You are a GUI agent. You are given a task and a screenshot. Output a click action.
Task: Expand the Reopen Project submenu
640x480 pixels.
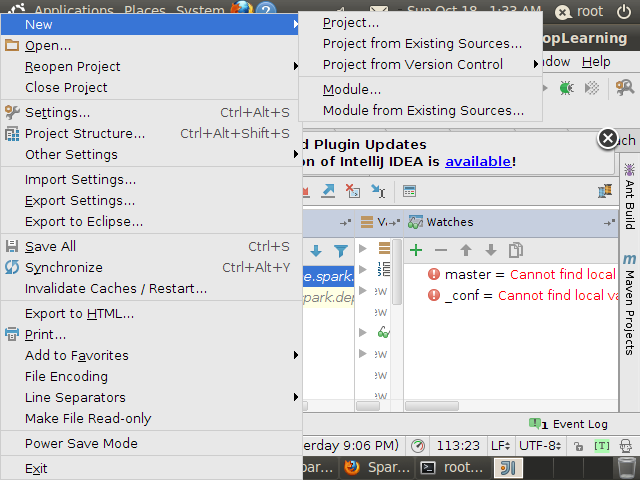(151, 67)
